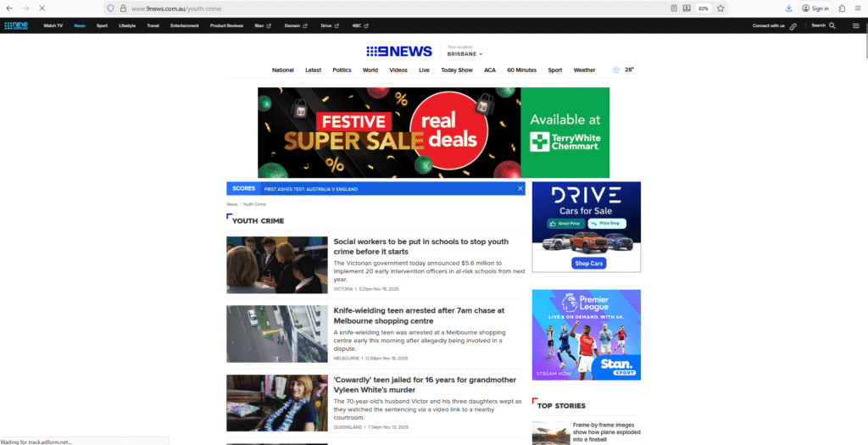Bookmark this page with the star icon
This screenshot has width=868, height=445.
point(721,8)
